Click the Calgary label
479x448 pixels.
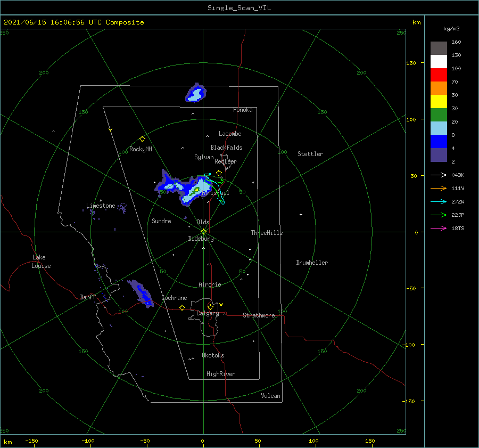click(x=208, y=313)
